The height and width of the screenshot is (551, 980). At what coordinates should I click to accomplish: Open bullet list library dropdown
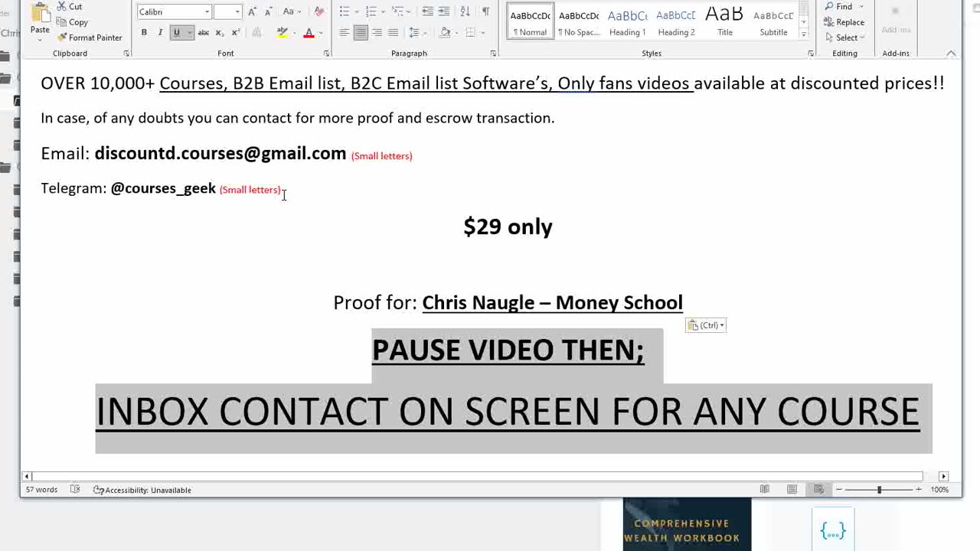(x=358, y=11)
